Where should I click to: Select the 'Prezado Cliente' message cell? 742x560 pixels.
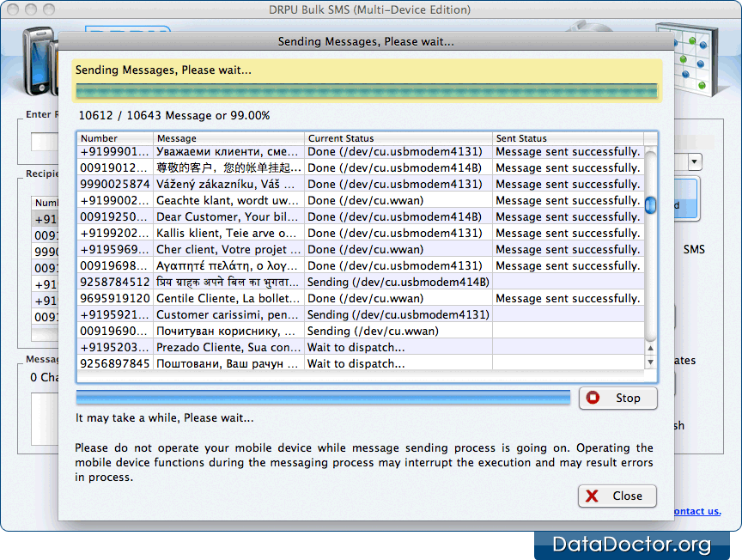coord(228,348)
